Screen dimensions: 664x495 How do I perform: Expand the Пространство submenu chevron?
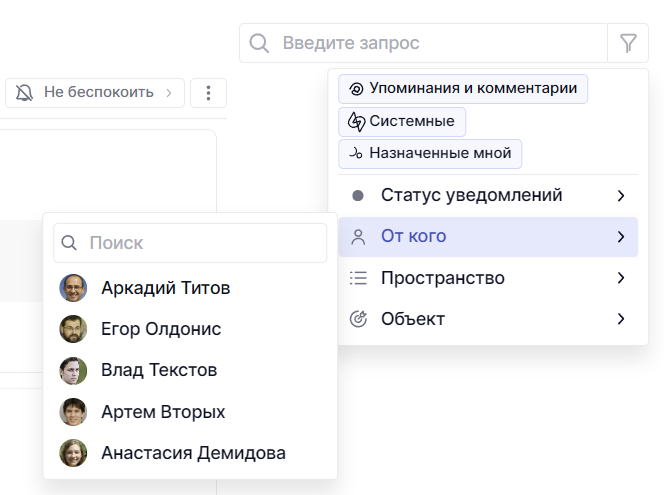tap(621, 278)
